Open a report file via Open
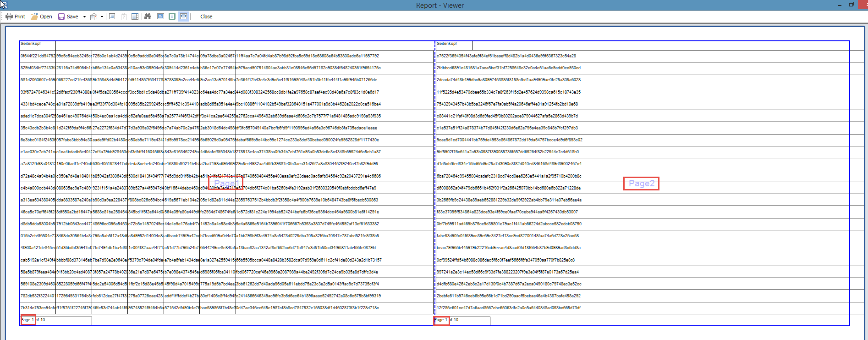868x340 pixels. tap(41, 17)
